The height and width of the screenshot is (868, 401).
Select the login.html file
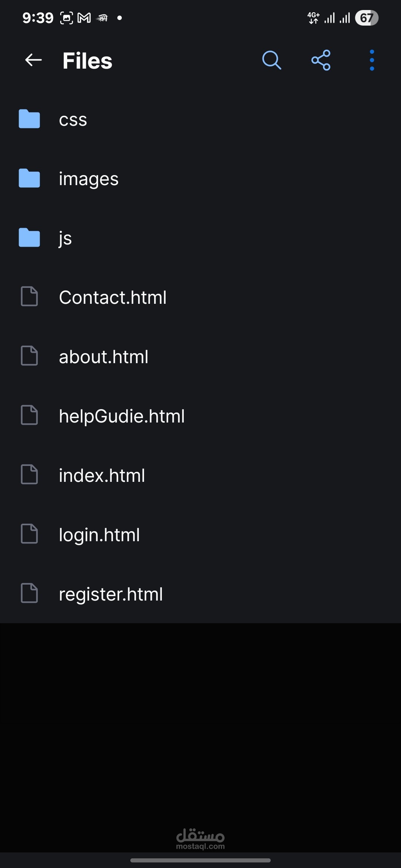click(x=200, y=535)
